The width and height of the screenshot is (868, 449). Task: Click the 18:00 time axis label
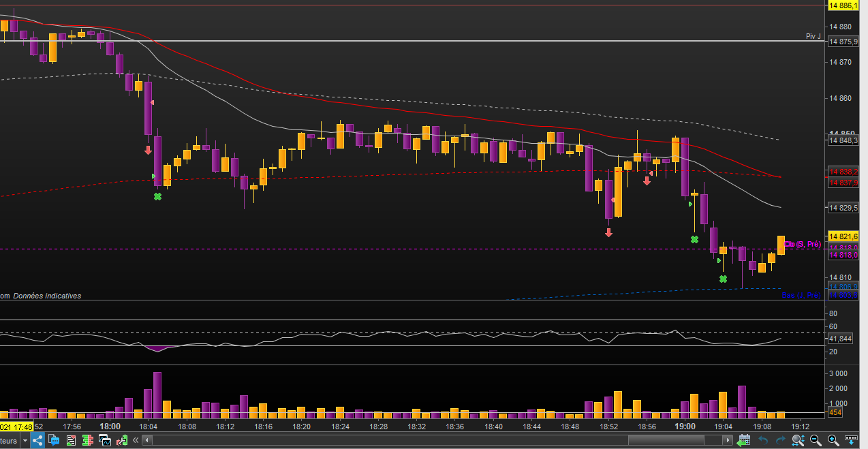tap(110, 426)
